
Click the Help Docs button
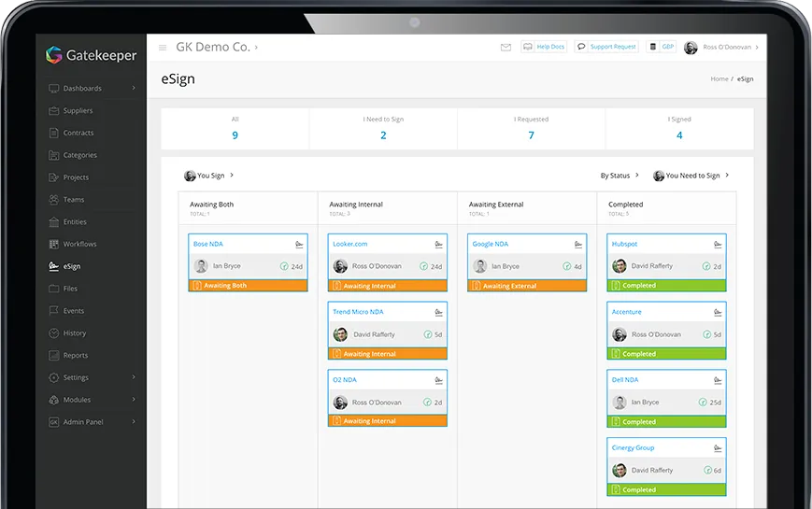pos(544,47)
